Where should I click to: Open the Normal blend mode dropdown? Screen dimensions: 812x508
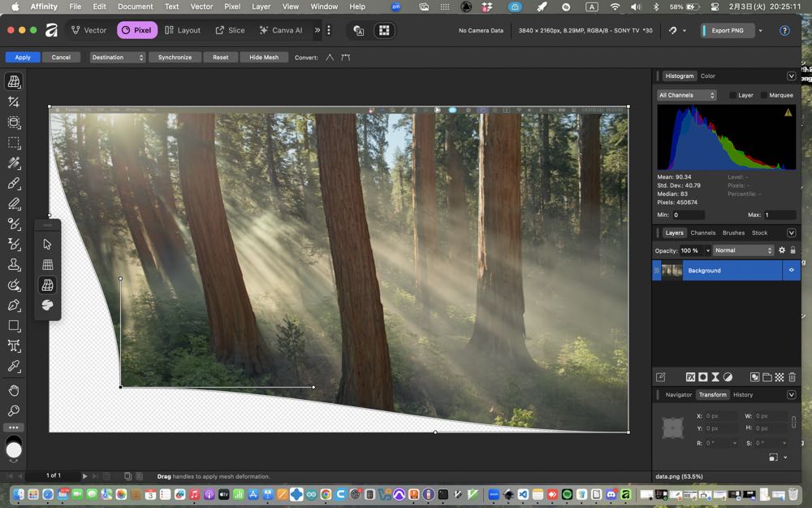(x=743, y=250)
